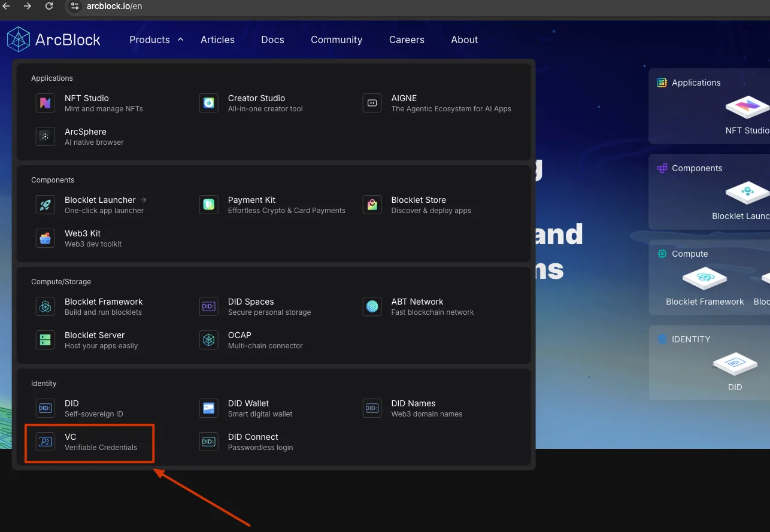The height and width of the screenshot is (532, 770).
Task: Click the Blocklet Framework icon in the menu
Action: coord(45,306)
